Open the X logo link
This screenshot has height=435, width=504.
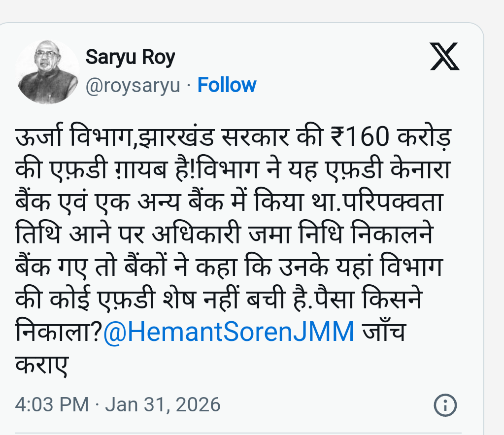coord(444,57)
